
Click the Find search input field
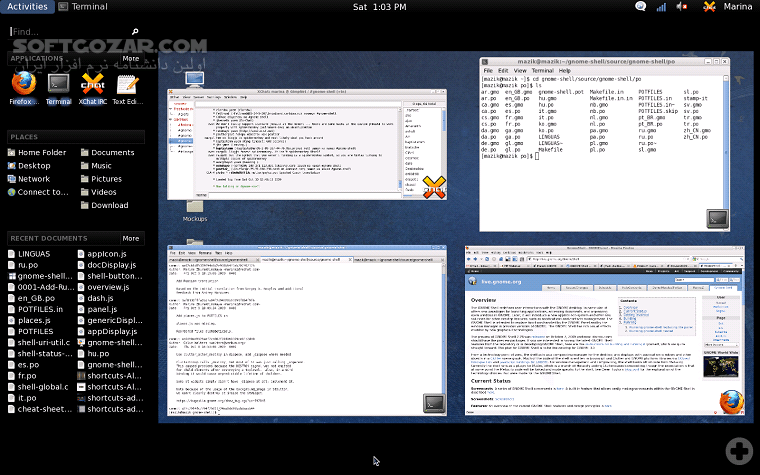[70, 32]
